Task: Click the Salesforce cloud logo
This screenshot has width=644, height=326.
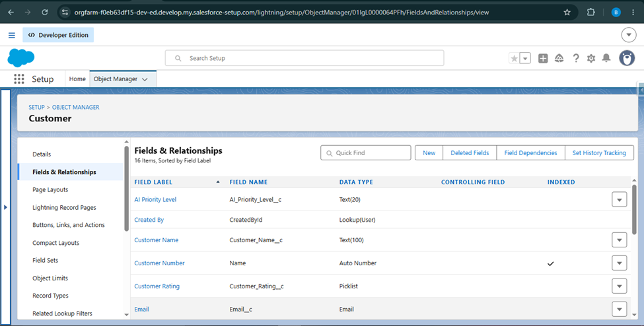Action: coord(20,58)
